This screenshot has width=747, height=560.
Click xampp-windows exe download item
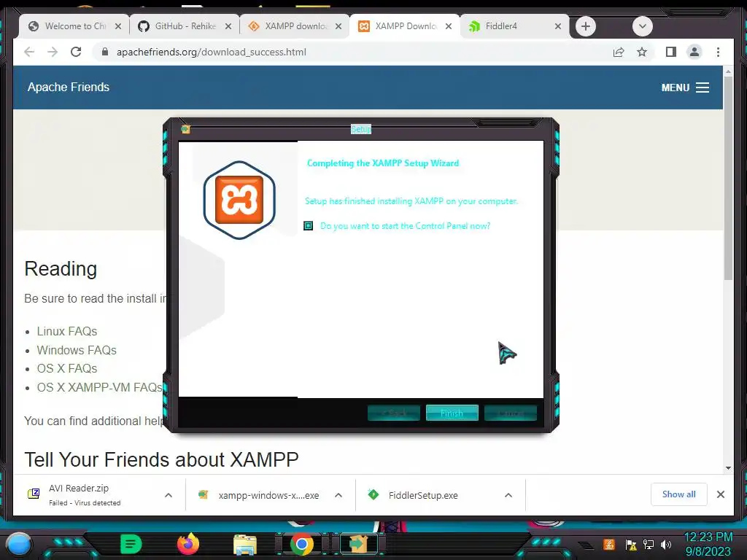[x=268, y=495]
